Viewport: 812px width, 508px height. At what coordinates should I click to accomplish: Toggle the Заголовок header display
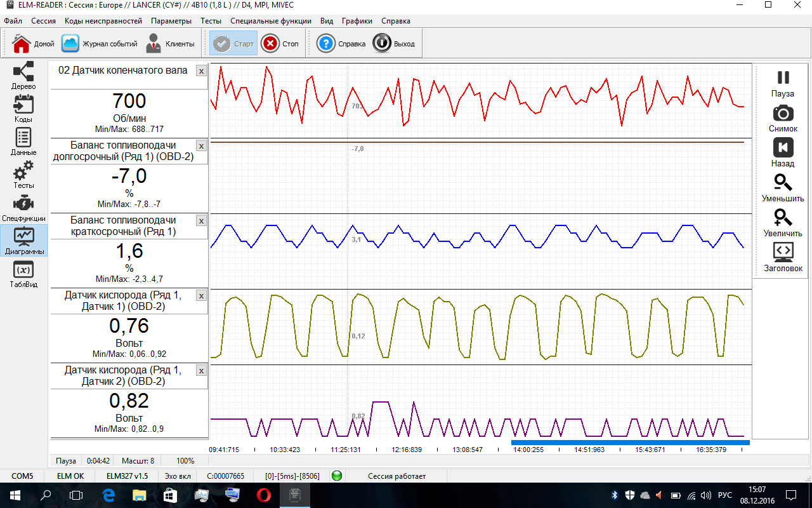click(783, 257)
